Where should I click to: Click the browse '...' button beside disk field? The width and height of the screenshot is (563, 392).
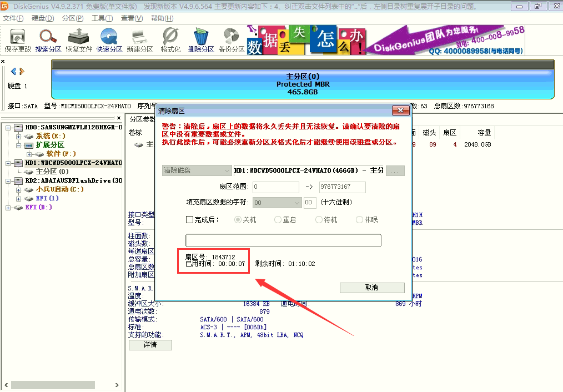395,171
